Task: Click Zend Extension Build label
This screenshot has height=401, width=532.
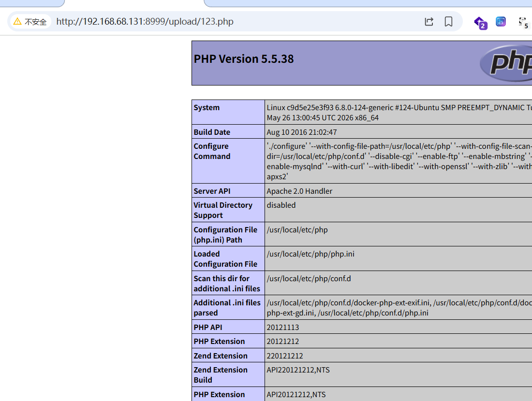Action: [x=221, y=375]
